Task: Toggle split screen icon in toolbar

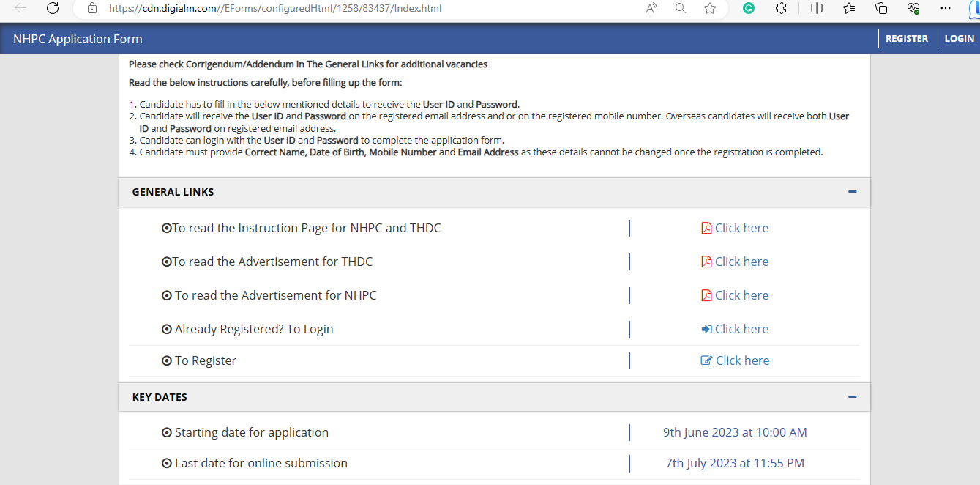Action: [817, 9]
